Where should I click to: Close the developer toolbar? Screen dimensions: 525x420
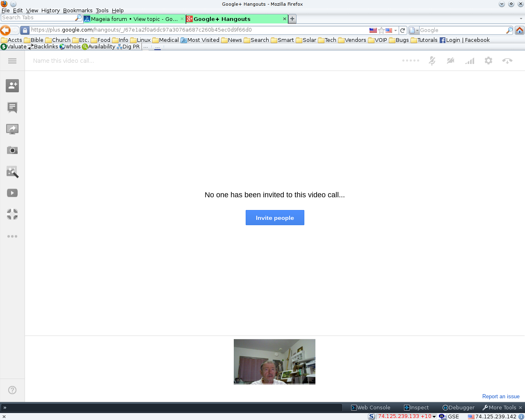tap(520, 408)
